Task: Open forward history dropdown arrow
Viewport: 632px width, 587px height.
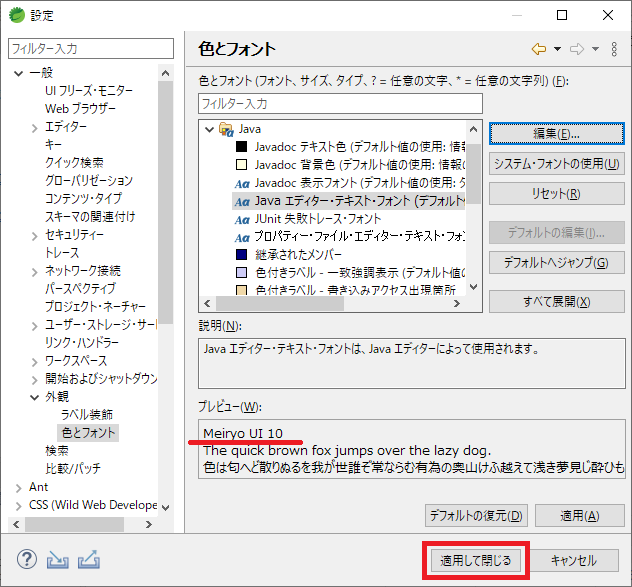Action: (595, 49)
